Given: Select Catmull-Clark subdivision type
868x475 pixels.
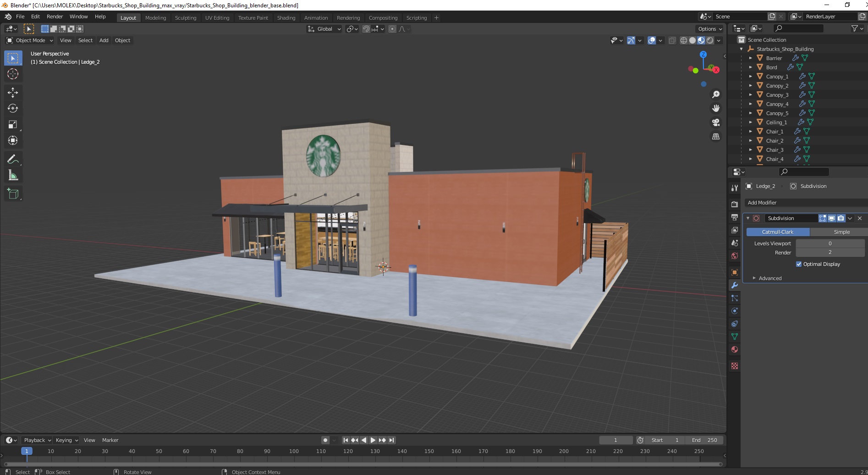Looking at the screenshot, I should coord(778,232).
